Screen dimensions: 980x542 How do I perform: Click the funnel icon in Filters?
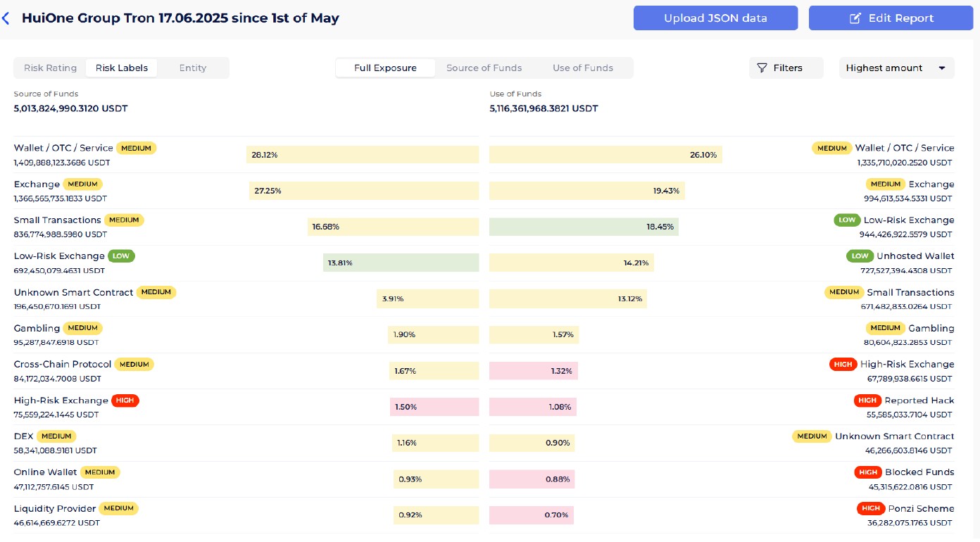pos(762,68)
